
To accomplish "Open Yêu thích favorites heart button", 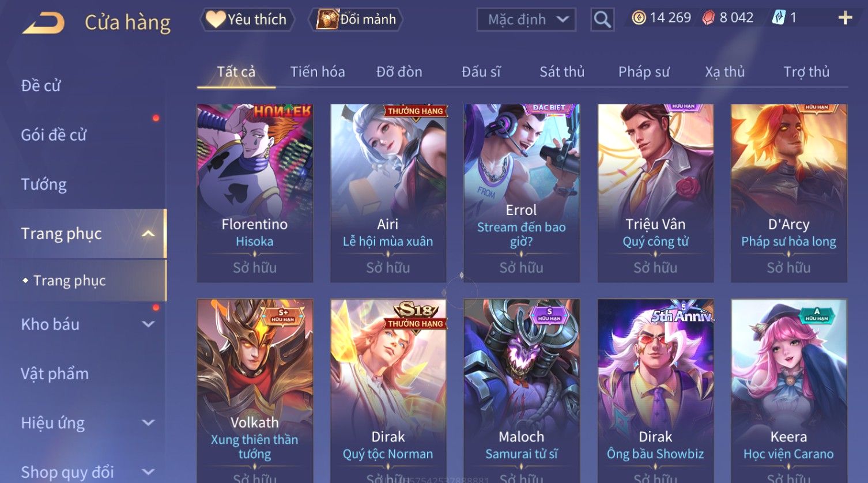I will 247,20.
